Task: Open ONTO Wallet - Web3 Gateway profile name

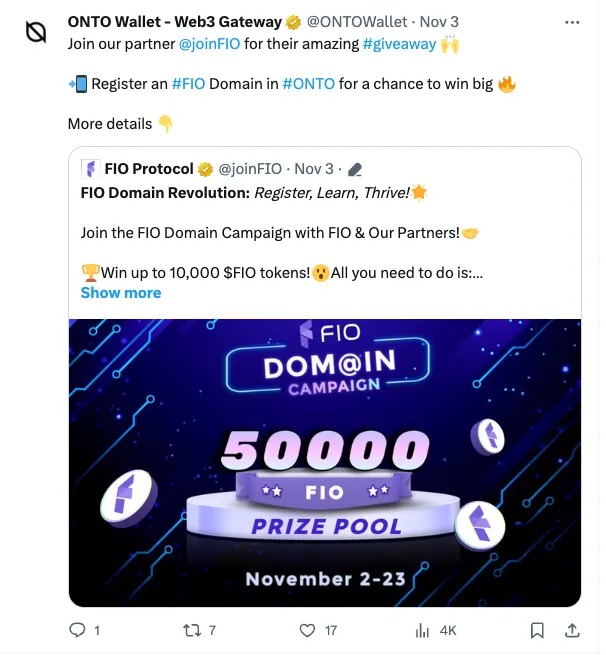Action: click(174, 22)
